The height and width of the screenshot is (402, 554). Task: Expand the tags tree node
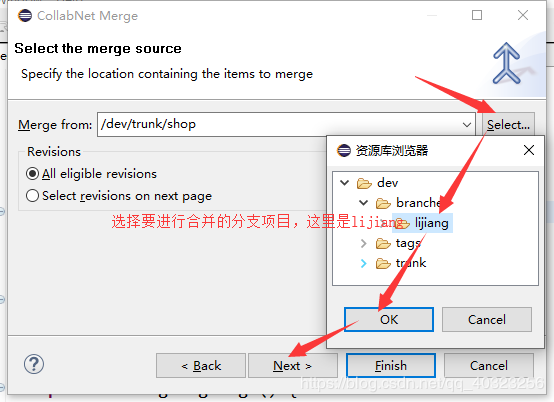click(364, 243)
